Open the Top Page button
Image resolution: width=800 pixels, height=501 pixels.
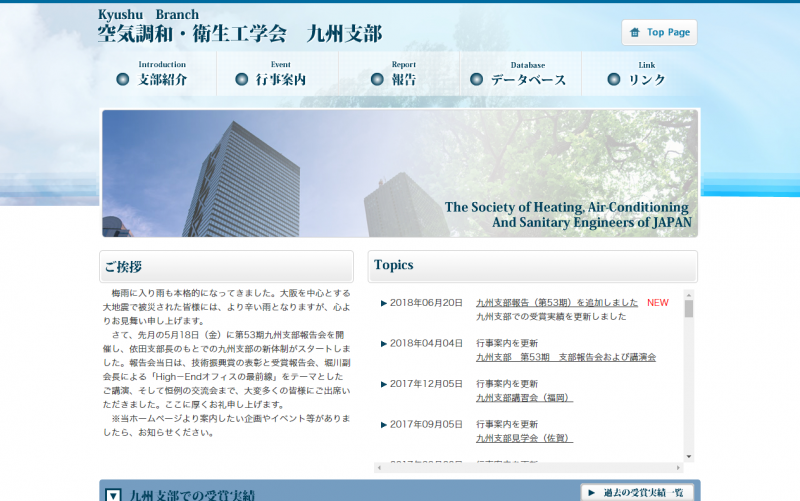pyautogui.click(x=659, y=33)
